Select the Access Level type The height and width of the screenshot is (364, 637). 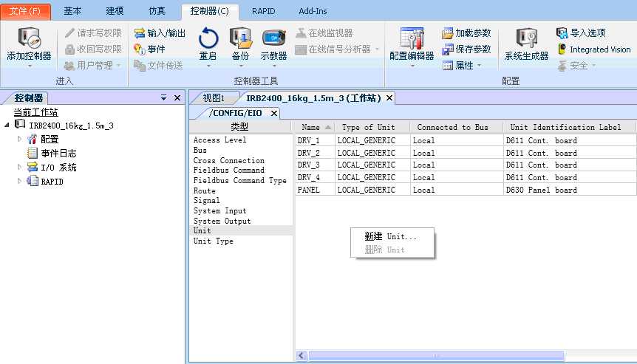pos(219,140)
